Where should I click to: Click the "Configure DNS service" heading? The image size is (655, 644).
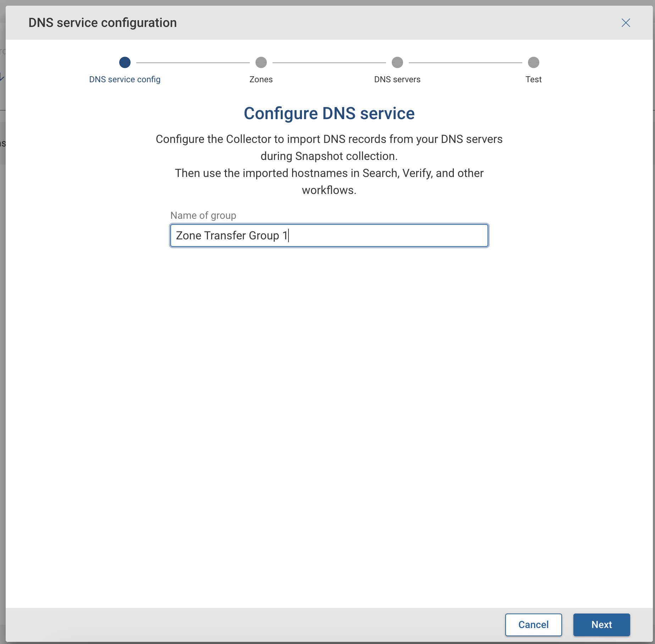click(x=329, y=113)
